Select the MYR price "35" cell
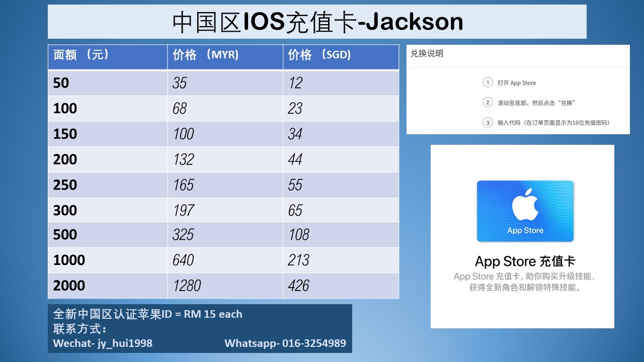 pos(225,83)
